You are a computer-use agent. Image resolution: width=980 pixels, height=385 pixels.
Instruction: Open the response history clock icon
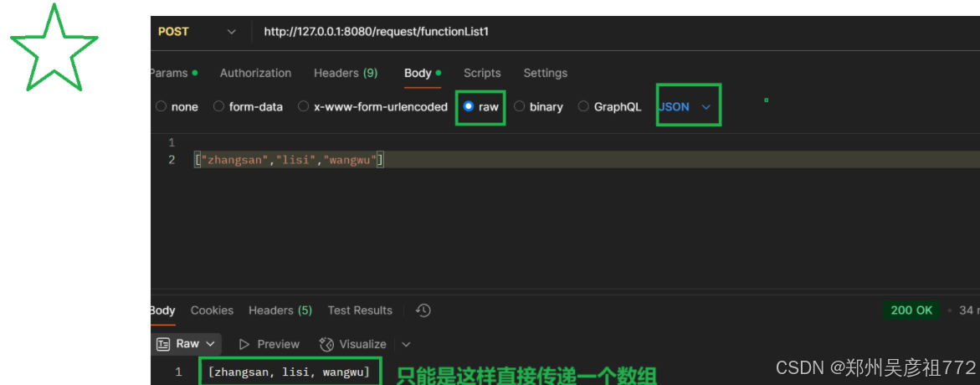tap(423, 310)
